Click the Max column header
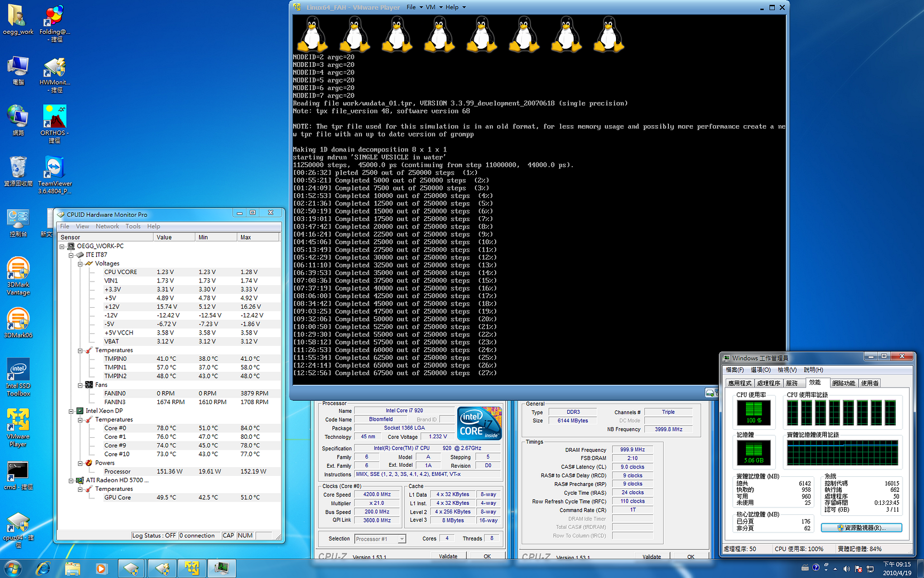 [258, 237]
